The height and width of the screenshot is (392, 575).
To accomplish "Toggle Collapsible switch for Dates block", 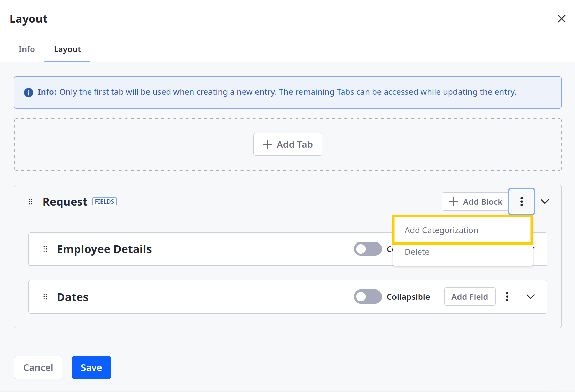I will click(x=368, y=297).
